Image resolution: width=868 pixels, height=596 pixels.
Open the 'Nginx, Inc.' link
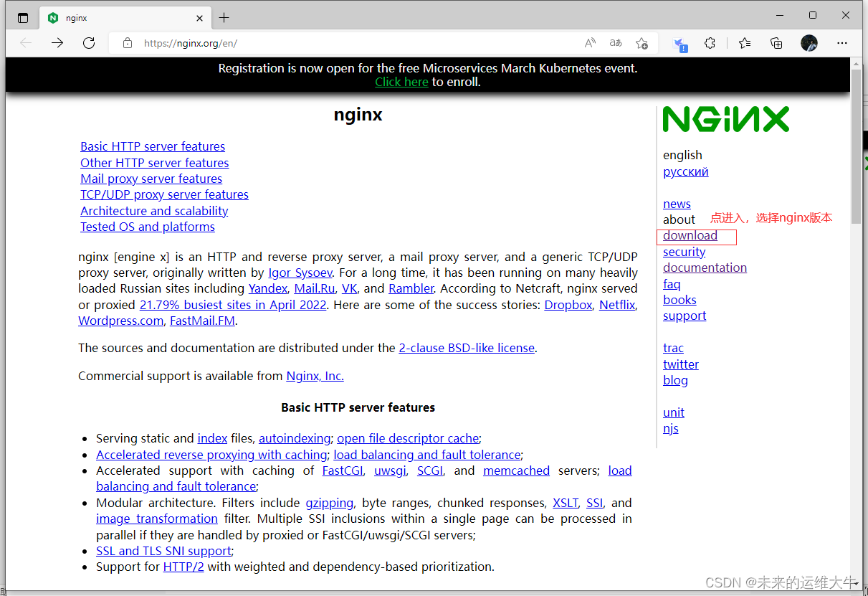[315, 376]
